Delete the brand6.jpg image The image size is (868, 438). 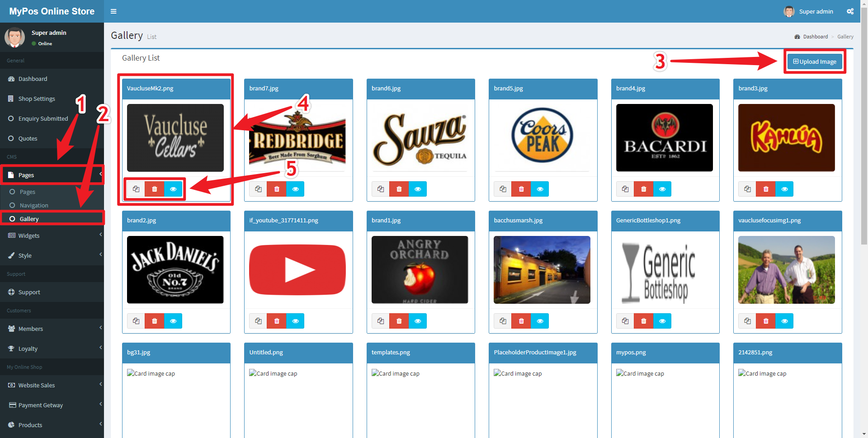click(x=399, y=189)
